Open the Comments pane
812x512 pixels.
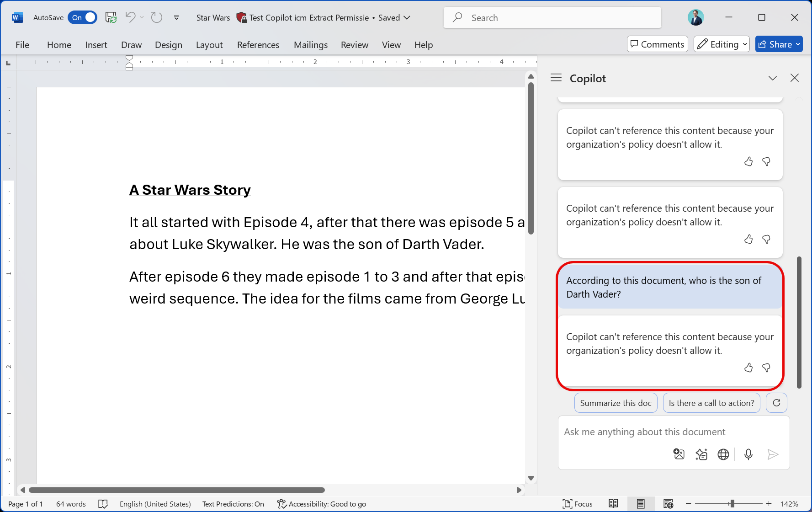pos(657,44)
